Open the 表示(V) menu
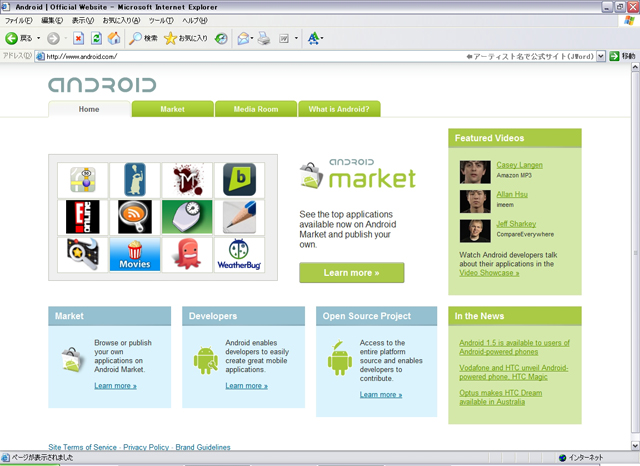Viewport: 640px width, 466px height. pos(83,20)
